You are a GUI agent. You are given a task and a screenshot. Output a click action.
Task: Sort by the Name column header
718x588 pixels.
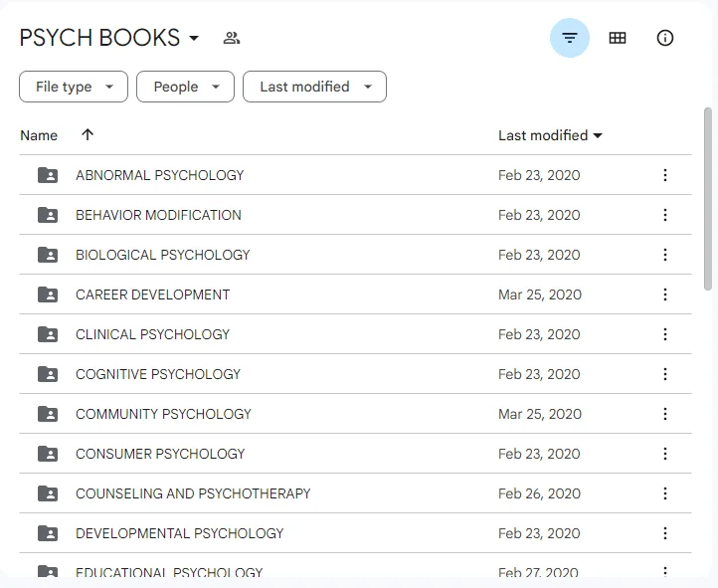39,135
